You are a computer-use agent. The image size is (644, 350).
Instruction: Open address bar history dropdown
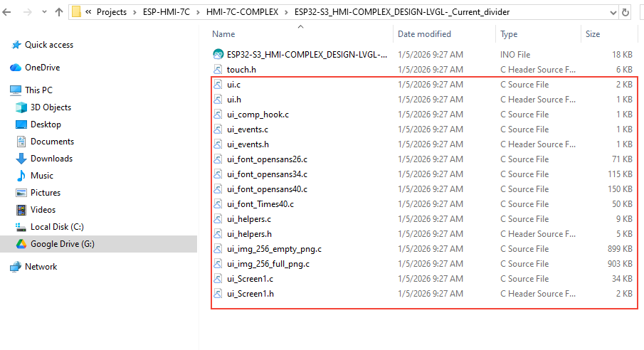tap(613, 12)
